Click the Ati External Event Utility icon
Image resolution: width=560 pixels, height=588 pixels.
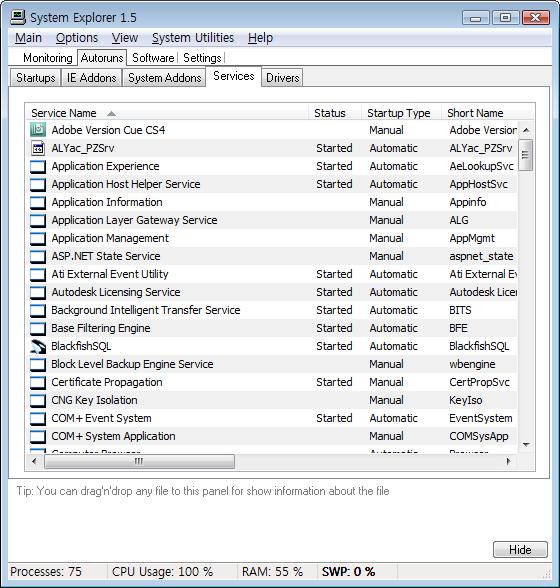38,274
